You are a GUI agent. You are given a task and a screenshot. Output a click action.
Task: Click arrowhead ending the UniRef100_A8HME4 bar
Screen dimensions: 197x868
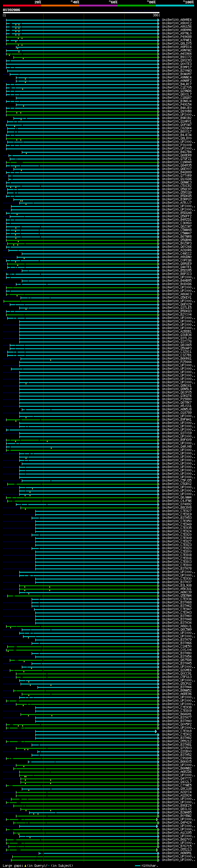[159, 20]
